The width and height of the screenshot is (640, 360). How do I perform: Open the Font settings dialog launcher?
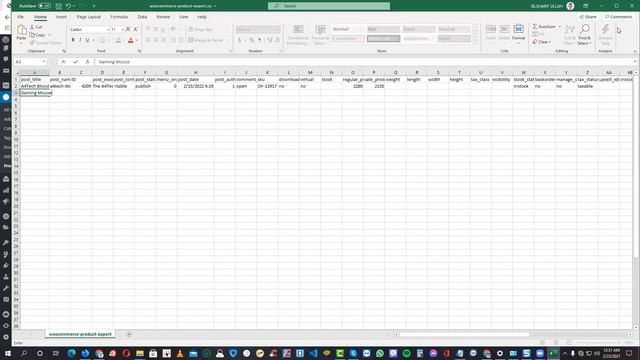tap(139, 51)
